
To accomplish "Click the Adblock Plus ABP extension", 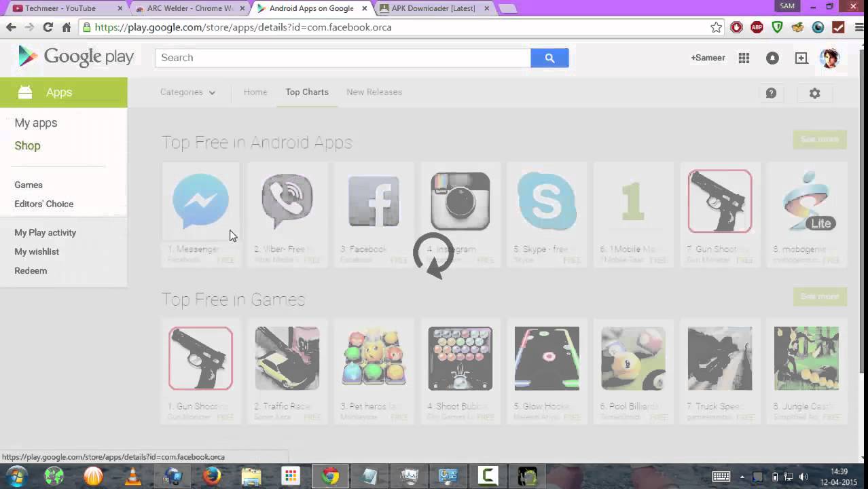I will (x=757, y=27).
